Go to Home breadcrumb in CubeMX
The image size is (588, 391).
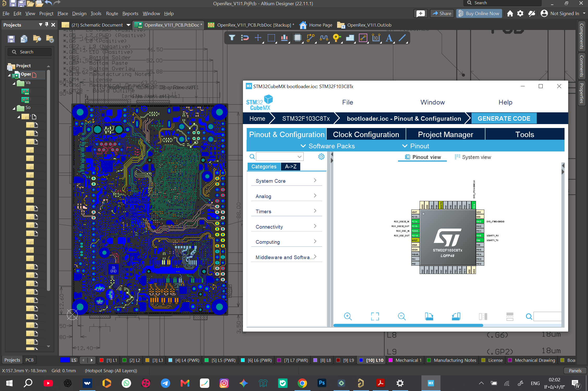coord(257,119)
